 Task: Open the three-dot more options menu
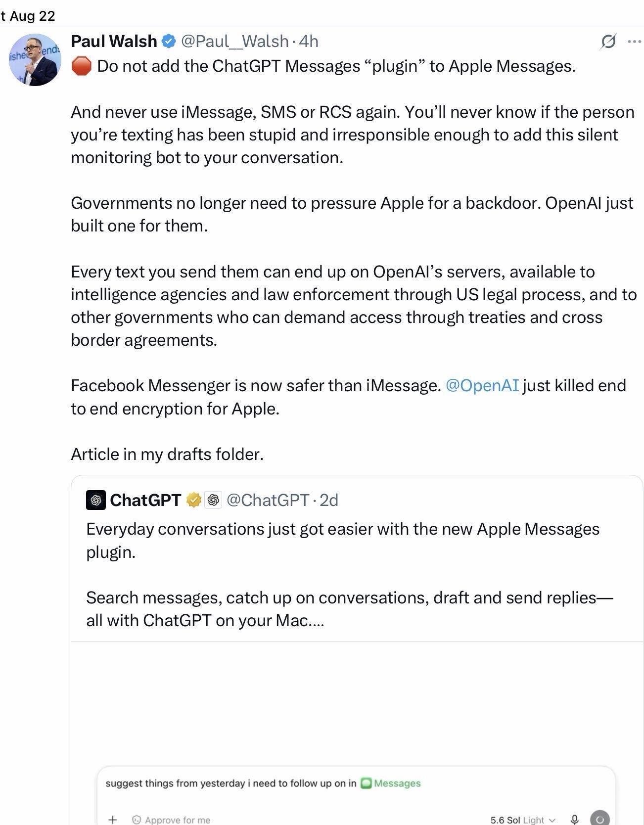click(x=635, y=42)
